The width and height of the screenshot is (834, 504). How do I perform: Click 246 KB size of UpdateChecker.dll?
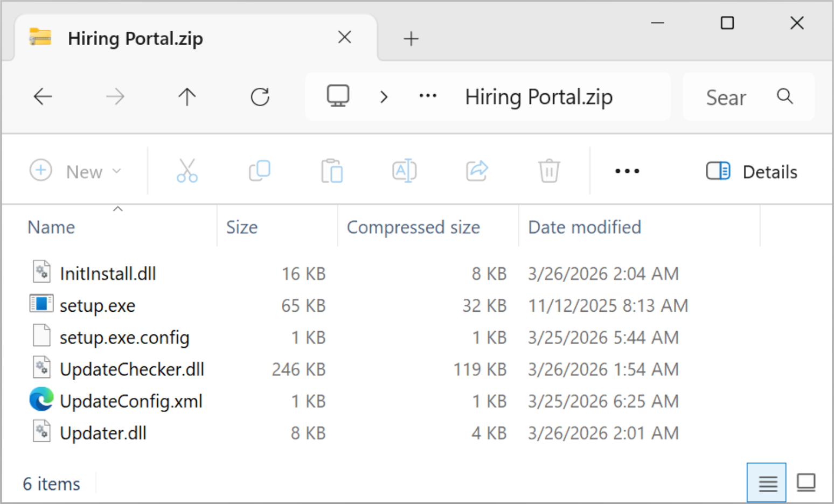pyautogui.click(x=298, y=369)
